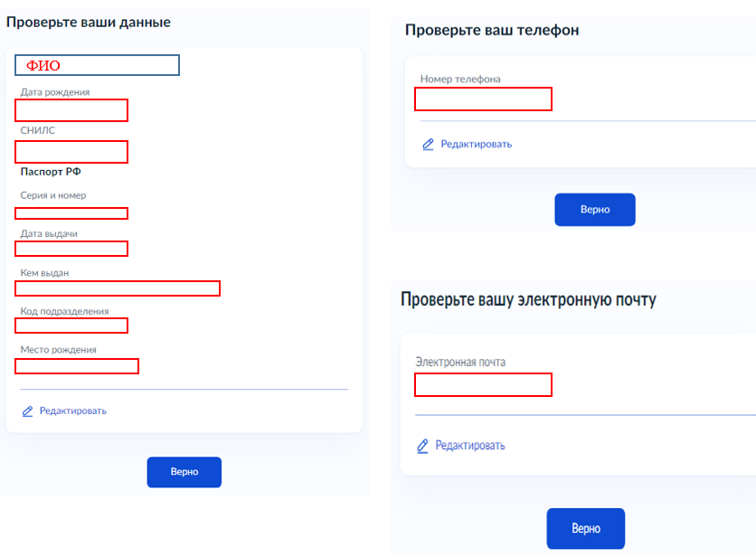Viewport: 756px width, 557px height.
Task: Confirm personal data with Верно button
Action: pos(184,472)
